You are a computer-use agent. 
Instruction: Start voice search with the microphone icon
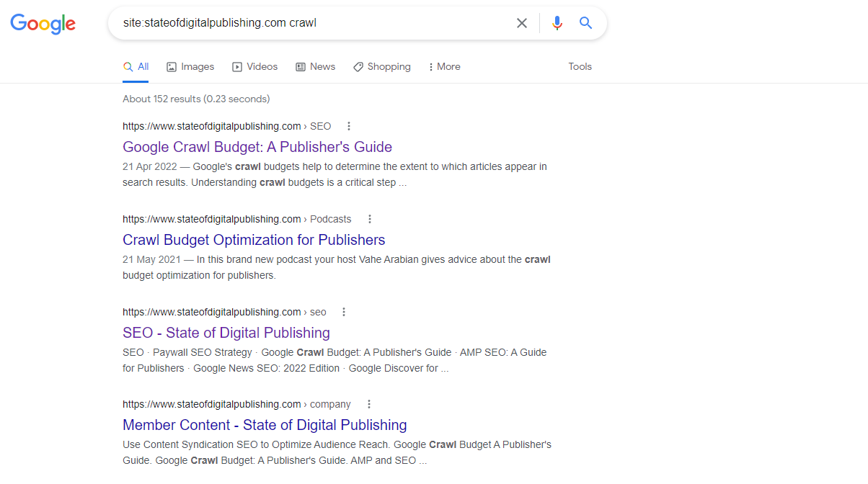tap(557, 23)
